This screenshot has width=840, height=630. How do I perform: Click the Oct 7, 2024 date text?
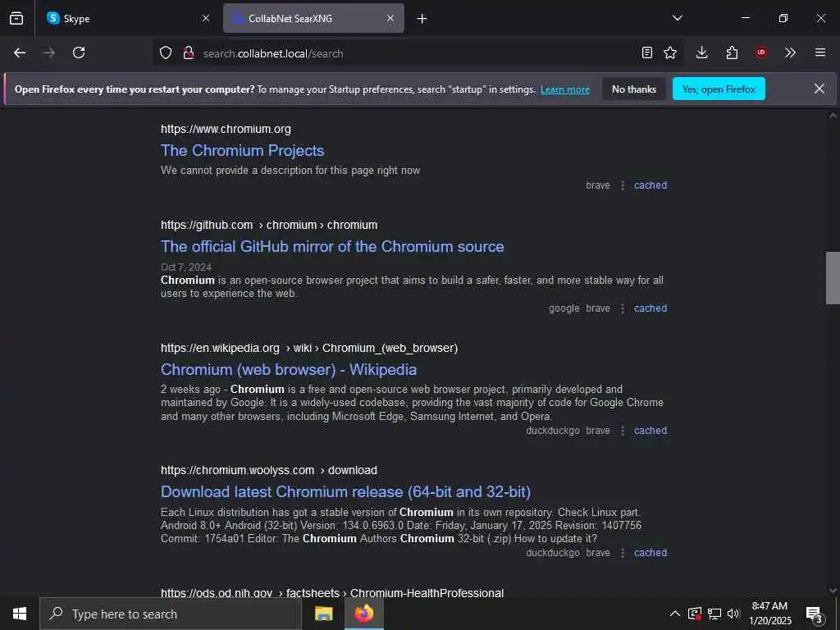(186, 267)
